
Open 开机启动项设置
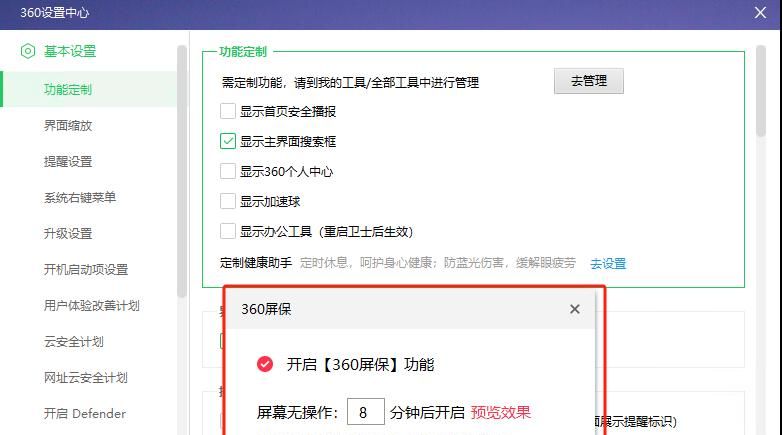click(x=86, y=269)
